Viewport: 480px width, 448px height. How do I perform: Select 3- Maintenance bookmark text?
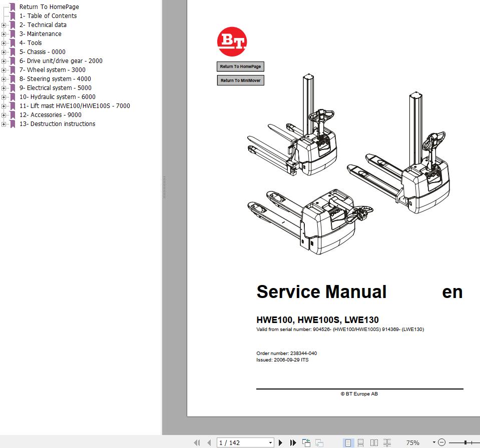click(41, 34)
